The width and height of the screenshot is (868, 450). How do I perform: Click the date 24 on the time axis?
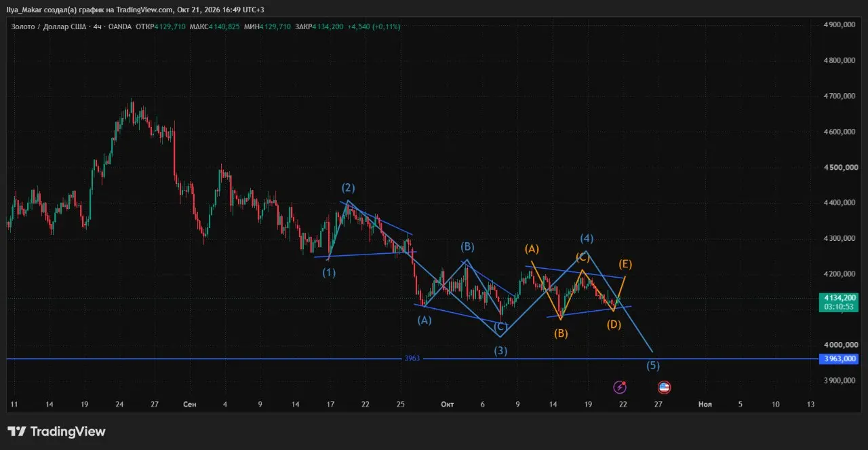[119, 405]
